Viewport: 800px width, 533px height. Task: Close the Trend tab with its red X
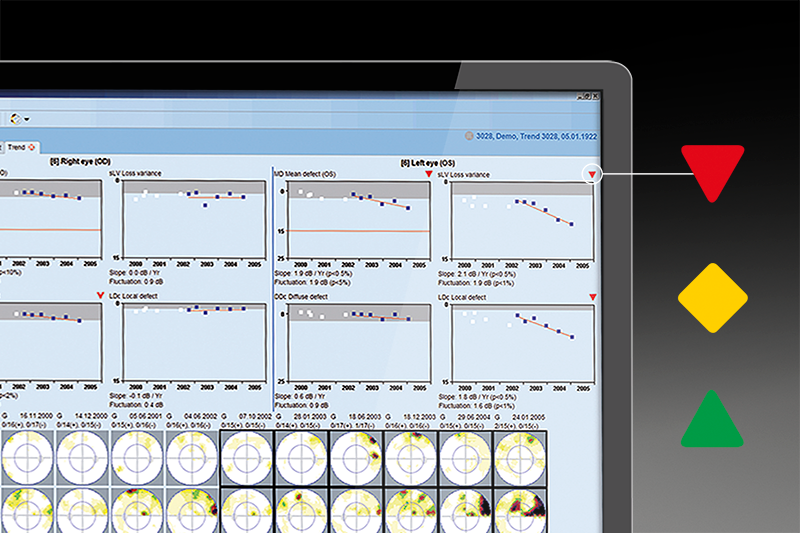pyautogui.click(x=31, y=147)
